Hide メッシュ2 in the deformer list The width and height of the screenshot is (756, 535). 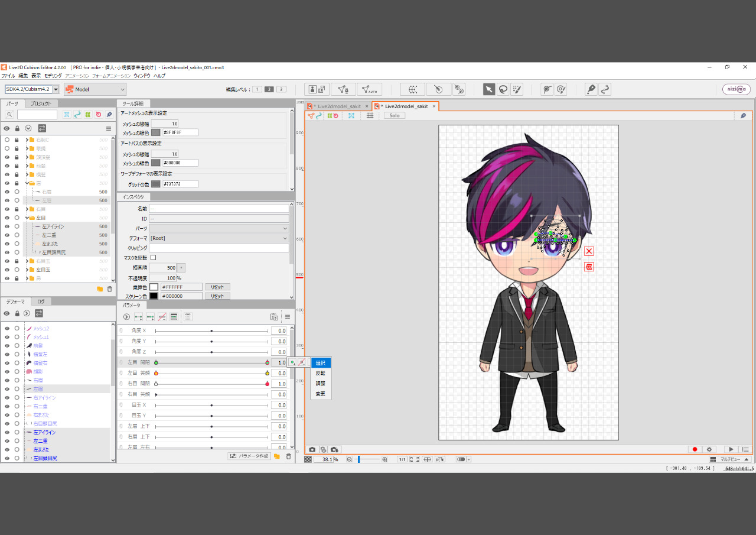tap(7, 328)
